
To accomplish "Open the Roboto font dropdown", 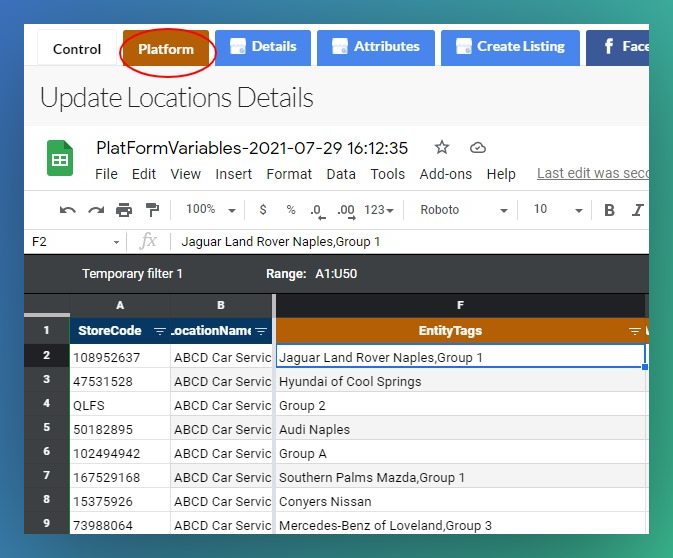I will (464, 210).
